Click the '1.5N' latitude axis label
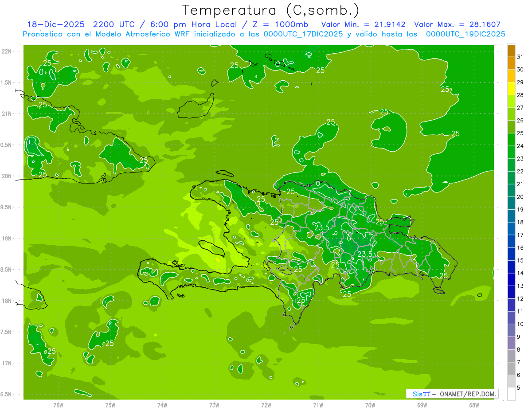The width and height of the screenshot is (532, 411). (7, 82)
